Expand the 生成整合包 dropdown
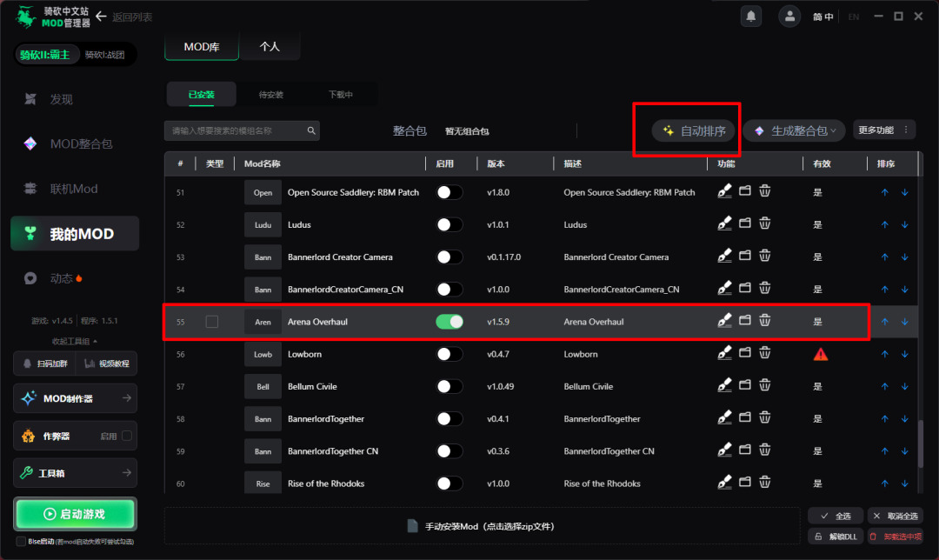The image size is (939, 560). point(794,130)
